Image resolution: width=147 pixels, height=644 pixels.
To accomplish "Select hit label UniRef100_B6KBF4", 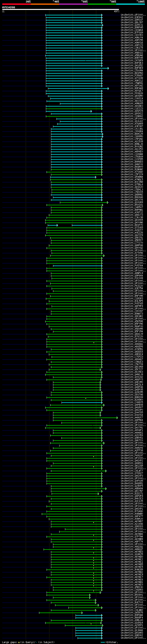I will 132,618.
